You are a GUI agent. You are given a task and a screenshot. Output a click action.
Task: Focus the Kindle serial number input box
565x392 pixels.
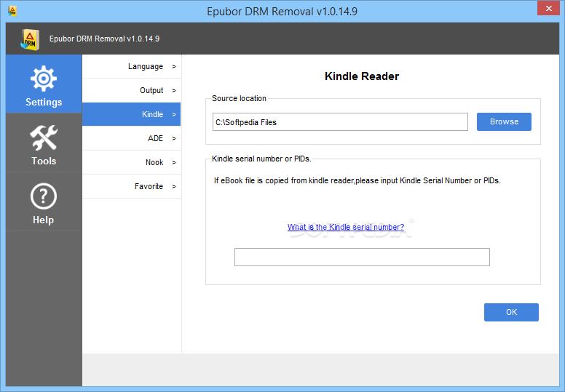pyautogui.click(x=362, y=257)
